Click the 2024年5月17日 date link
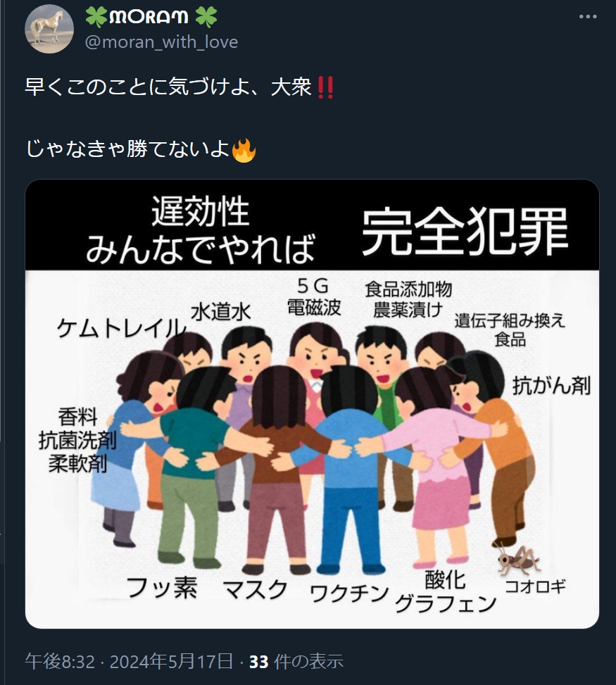 [x=171, y=661]
